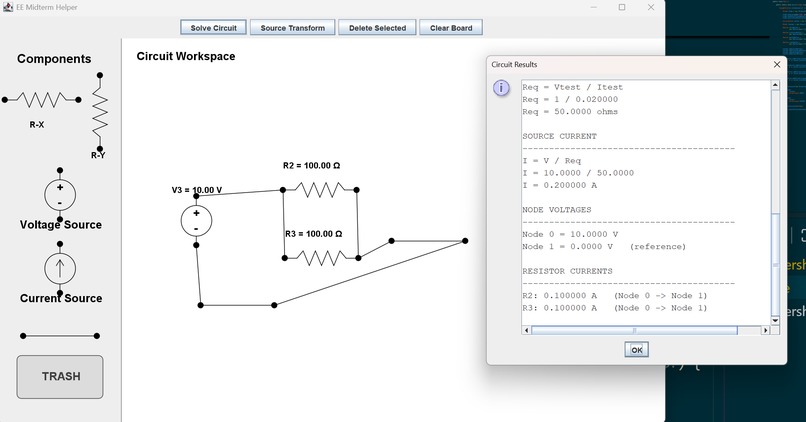Select the V3 voltage source on the workspace
This screenshot has height=422, width=806.
[196, 221]
